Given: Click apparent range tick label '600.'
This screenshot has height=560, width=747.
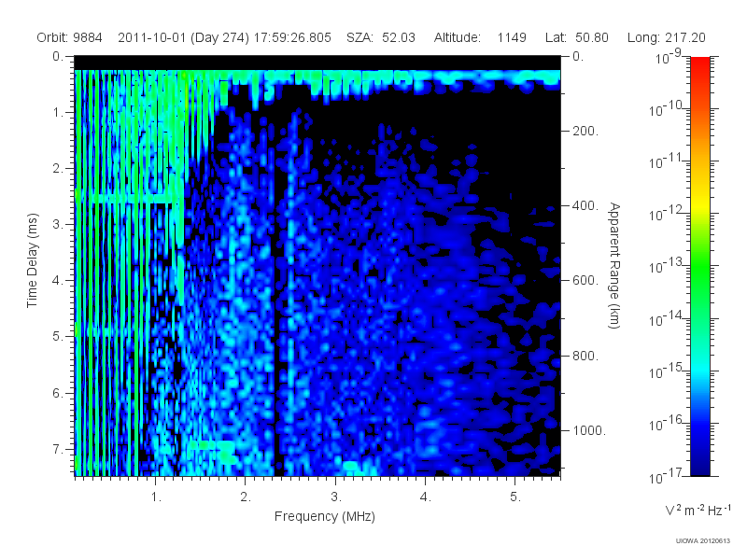Looking at the screenshot, I should coord(585,281).
